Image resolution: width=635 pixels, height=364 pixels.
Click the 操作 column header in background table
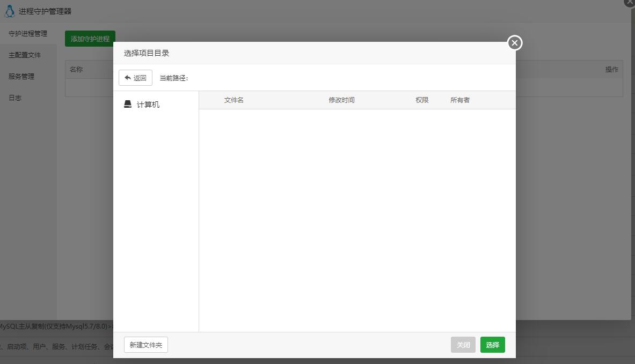(x=611, y=70)
